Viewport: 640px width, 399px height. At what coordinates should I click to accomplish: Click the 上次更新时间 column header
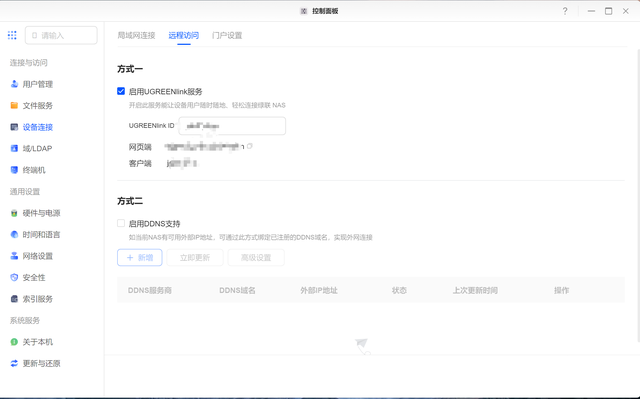[x=475, y=290]
